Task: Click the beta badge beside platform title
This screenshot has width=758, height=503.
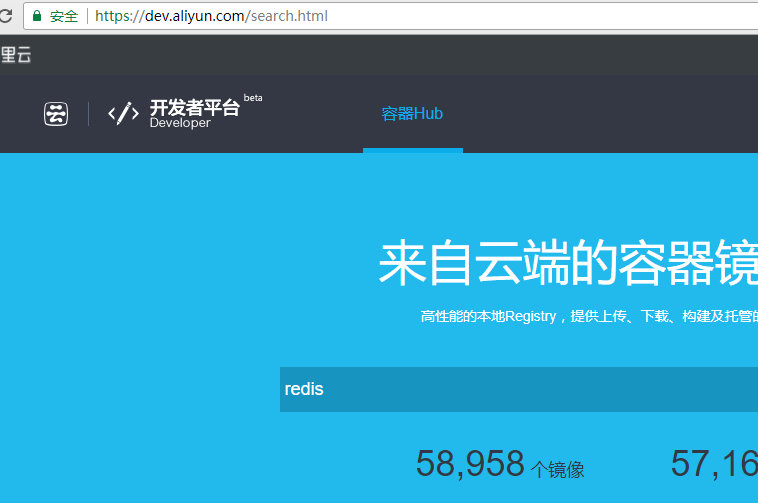Action: coord(253,98)
